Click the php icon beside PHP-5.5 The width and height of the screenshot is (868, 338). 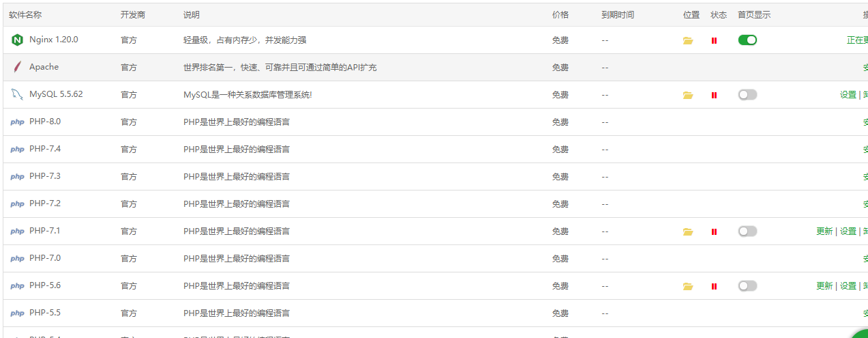click(x=17, y=313)
